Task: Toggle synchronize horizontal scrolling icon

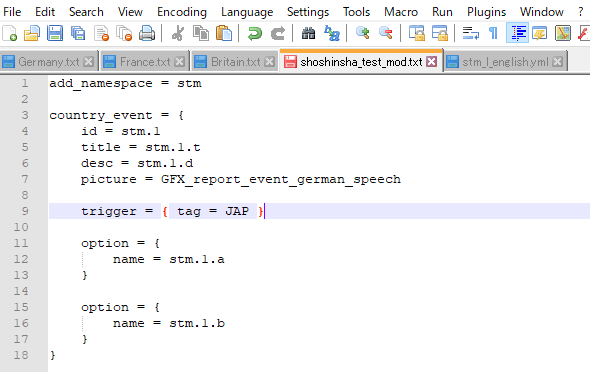Action: pyautogui.click(x=439, y=33)
